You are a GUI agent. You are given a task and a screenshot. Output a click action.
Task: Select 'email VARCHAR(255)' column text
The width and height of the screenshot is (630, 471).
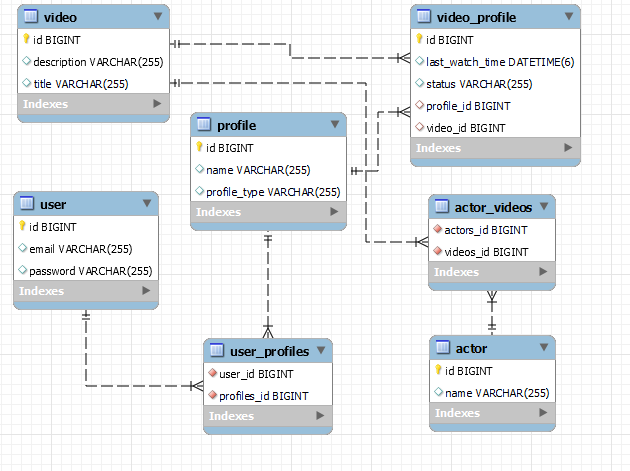click(x=81, y=249)
